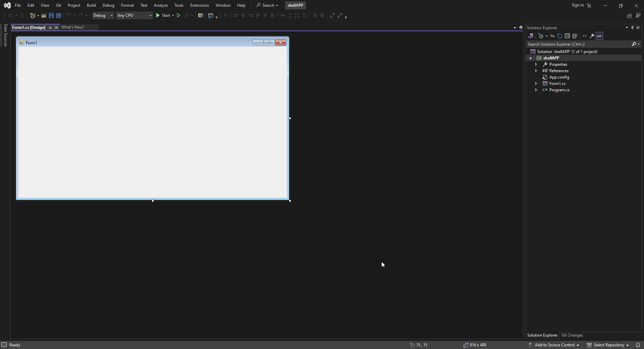This screenshot has height=349, width=644.
Task: Click Switch Views icon in Solution Explorer
Action: click(531, 36)
